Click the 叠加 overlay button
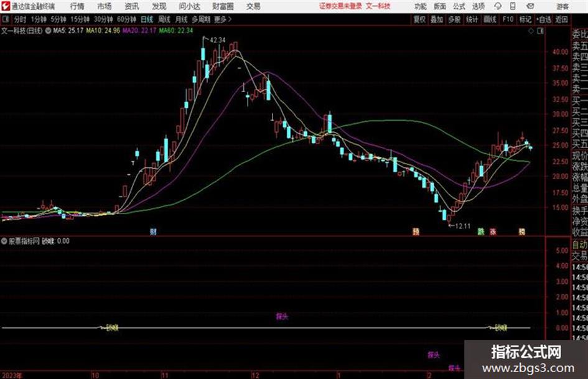The width and height of the screenshot is (588, 379). [x=437, y=19]
